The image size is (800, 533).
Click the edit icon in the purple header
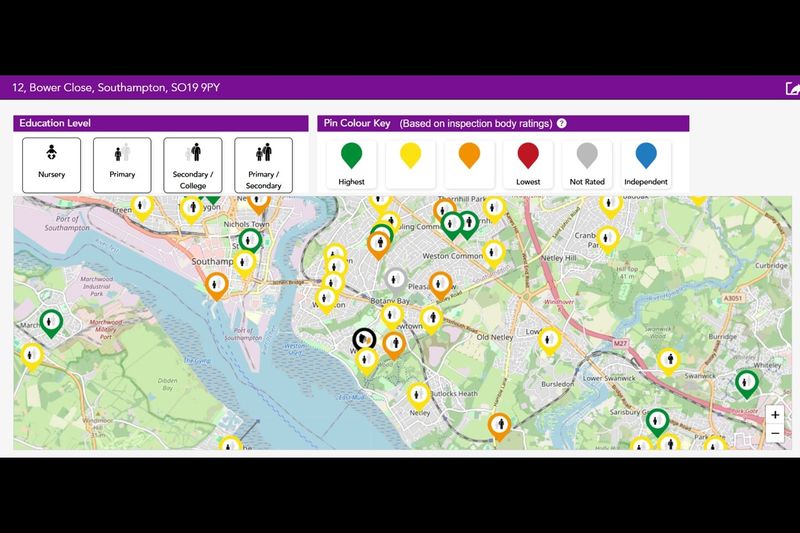pos(792,88)
